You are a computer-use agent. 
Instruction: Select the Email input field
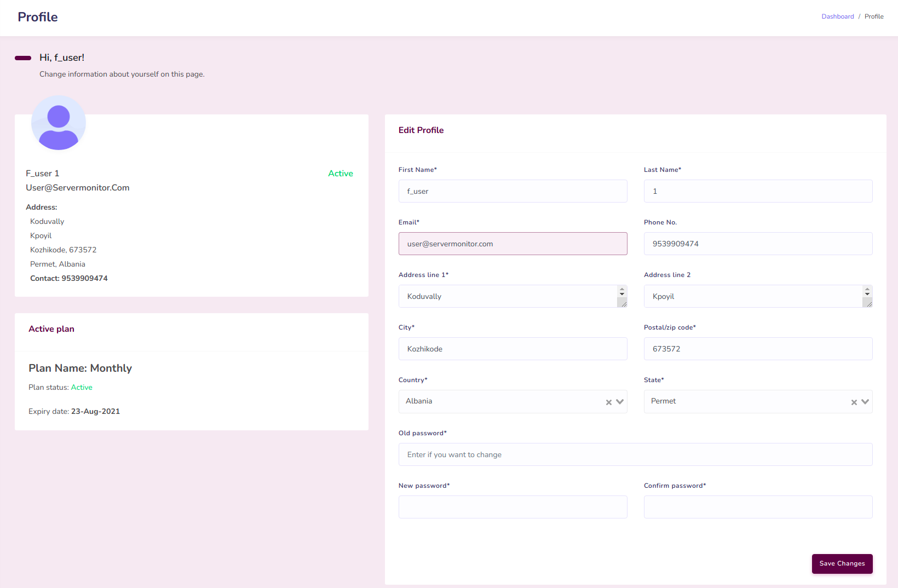[513, 244]
